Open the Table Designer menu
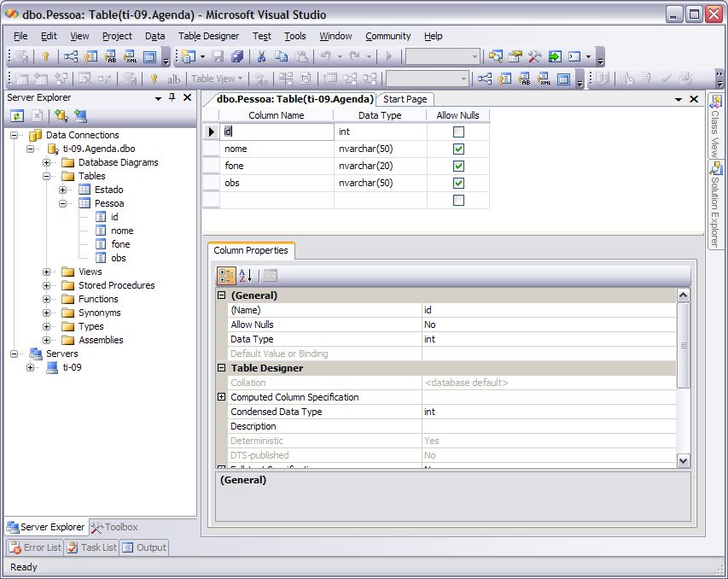Image resolution: width=728 pixels, height=579 pixels. (x=208, y=36)
